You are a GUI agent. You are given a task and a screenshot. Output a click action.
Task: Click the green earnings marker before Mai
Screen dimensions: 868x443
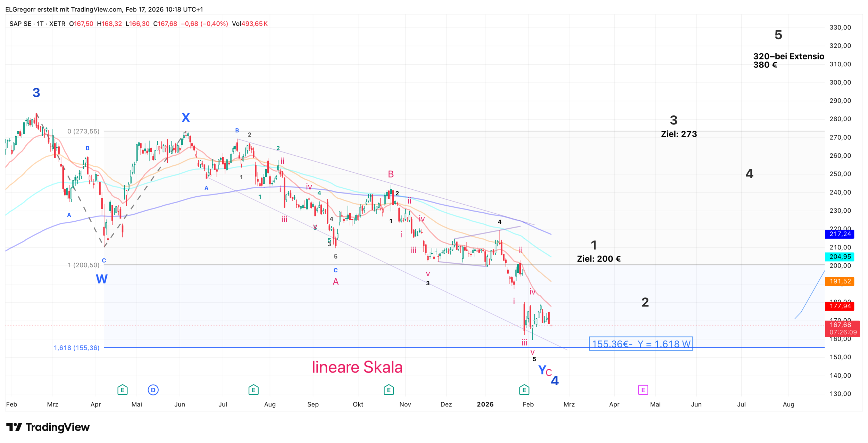click(122, 390)
